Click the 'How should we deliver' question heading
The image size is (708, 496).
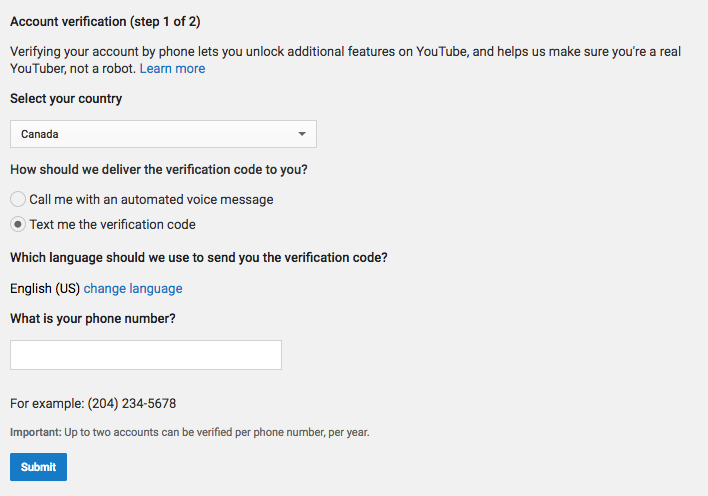pos(159,169)
